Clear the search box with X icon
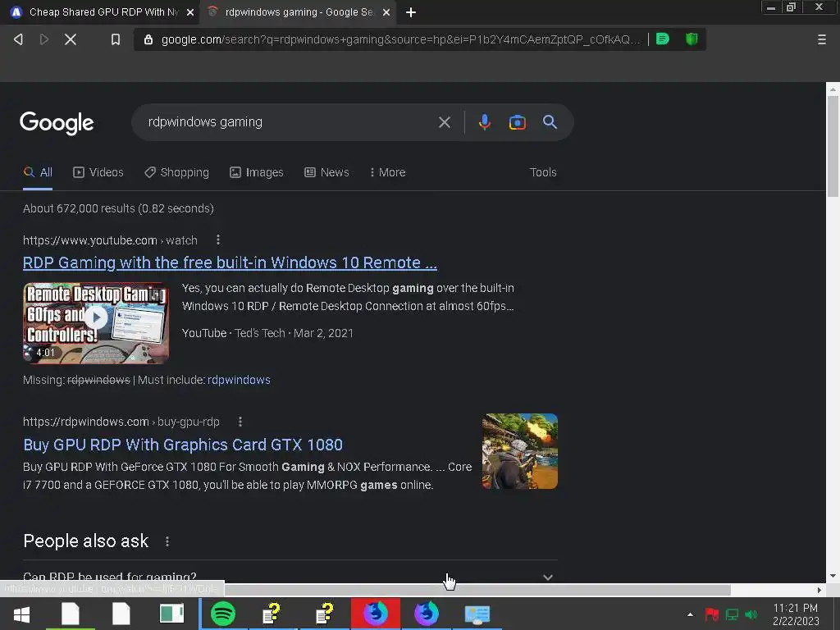The image size is (840, 630). coord(444,122)
